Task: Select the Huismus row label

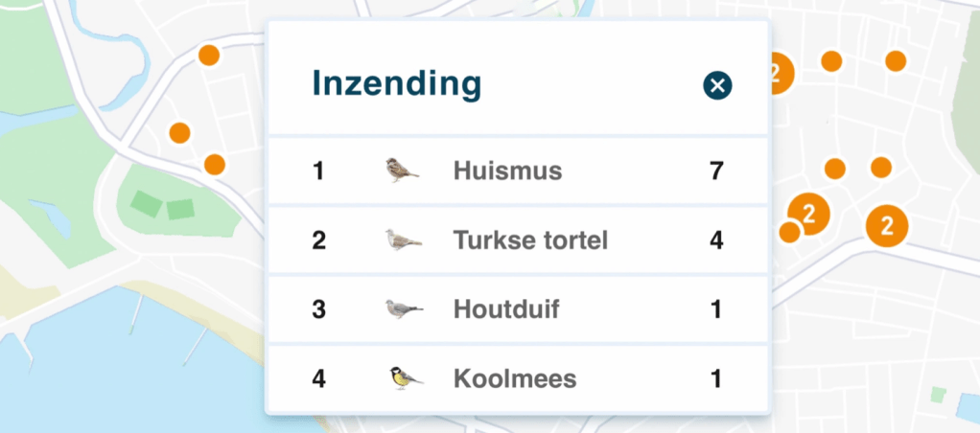Action: click(x=507, y=171)
